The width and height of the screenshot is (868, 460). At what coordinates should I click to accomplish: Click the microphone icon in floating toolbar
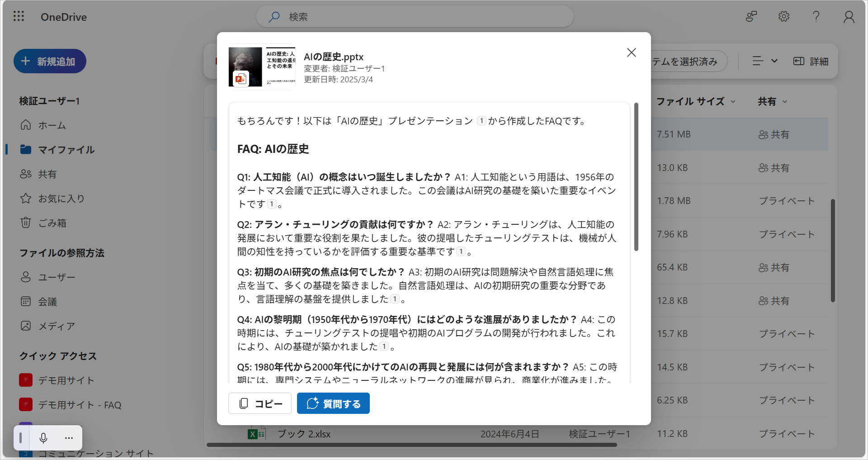click(43, 438)
